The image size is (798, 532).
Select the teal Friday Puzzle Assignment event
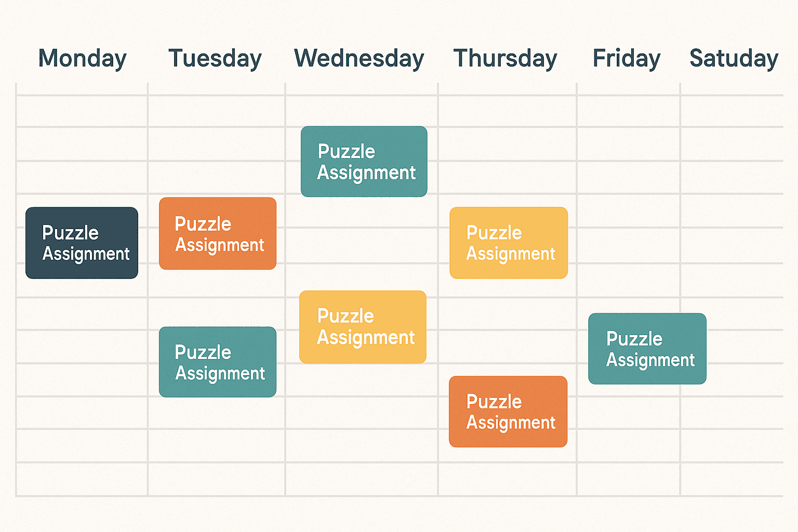[647, 349]
